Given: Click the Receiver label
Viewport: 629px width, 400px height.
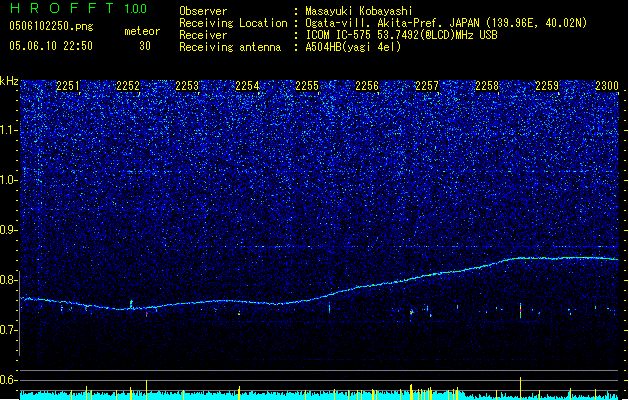Looking at the screenshot, I should point(203,35).
